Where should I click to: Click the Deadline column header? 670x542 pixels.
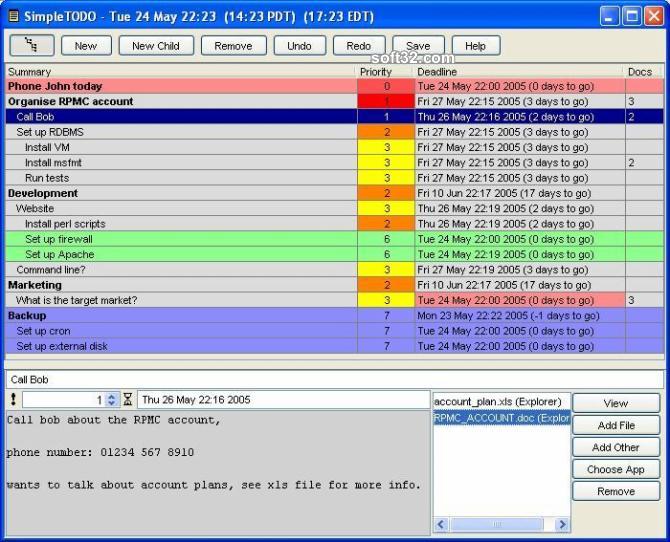(520, 71)
